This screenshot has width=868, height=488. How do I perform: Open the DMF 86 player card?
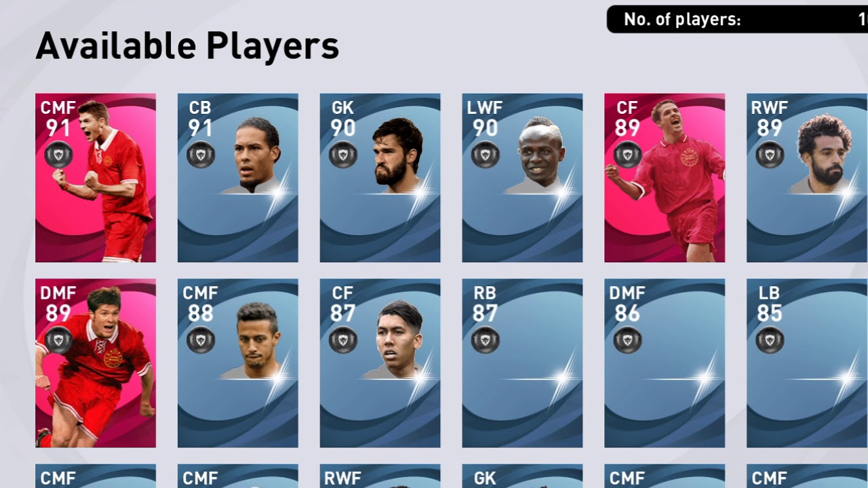pyautogui.click(x=665, y=363)
